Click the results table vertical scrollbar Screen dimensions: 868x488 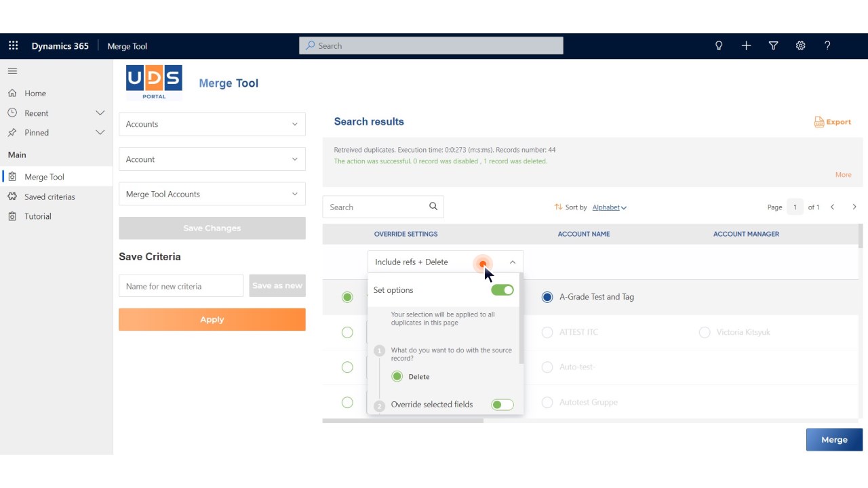tap(861, 236)
